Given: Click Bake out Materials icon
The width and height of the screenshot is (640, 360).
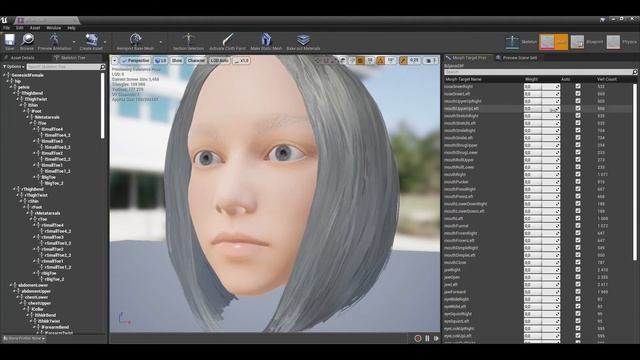Looking at the screenshot, I should tap(303, 40).
